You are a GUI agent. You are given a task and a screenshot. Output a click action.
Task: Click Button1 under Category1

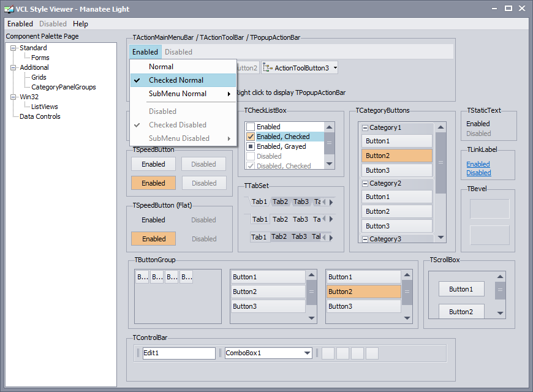(x=397, y=141)
